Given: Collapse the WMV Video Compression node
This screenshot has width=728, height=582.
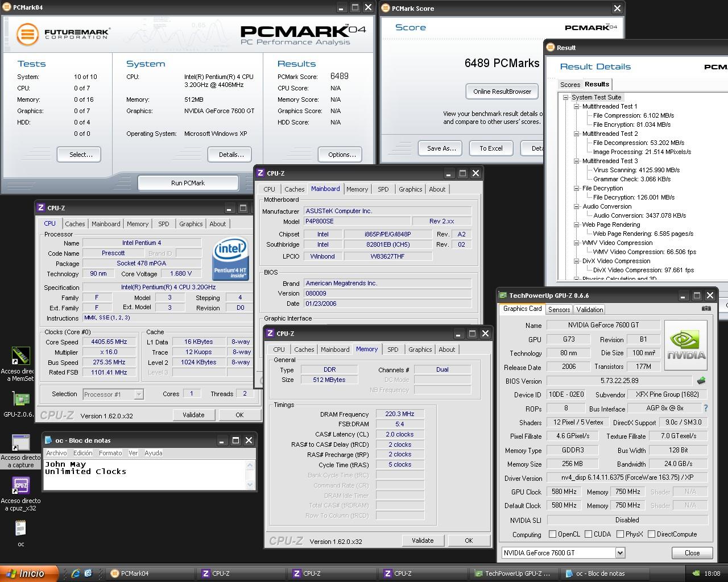Looking at the screenshot, I should click(x=577, y=243).
